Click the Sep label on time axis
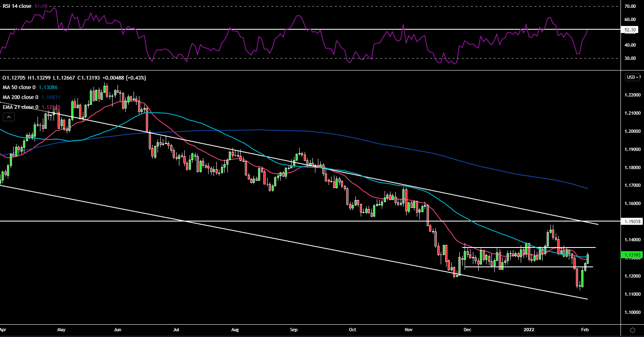The width and height of the screenshot is (644, 337). [294, 330]
